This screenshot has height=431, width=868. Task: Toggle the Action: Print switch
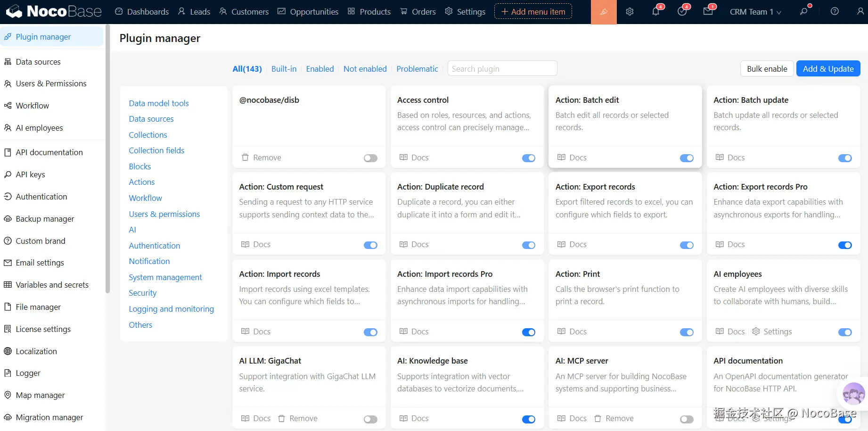tap(687, 332)
